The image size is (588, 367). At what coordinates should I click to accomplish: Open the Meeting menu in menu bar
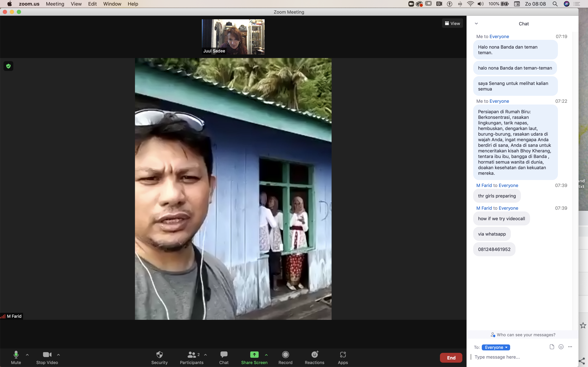[55, 4]
